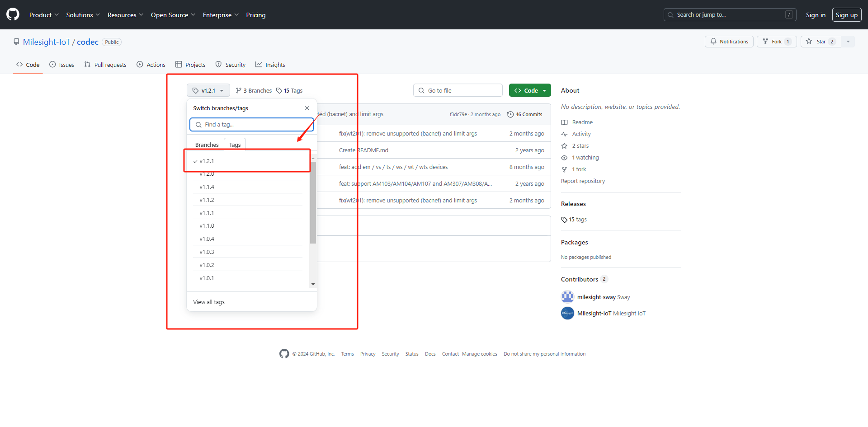Screen dimensions: 868x427
Task: Select Tags tab in popup
Action: point(235,145)
